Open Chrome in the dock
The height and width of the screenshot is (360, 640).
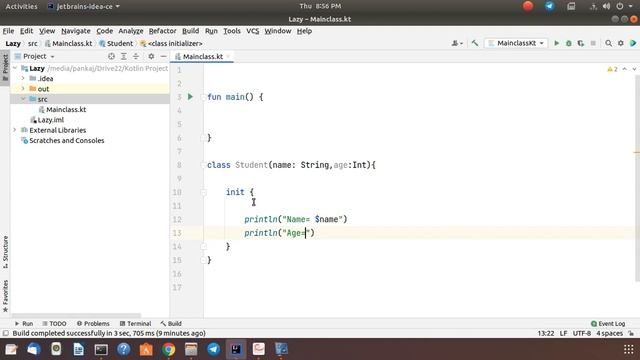pyautogui.click(x=169, y=349)
